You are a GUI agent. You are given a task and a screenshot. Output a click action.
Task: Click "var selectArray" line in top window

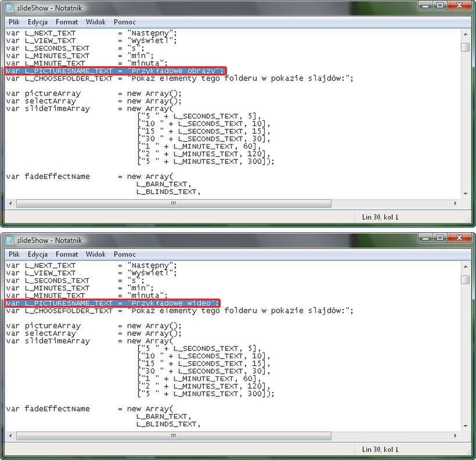pos(94,101)
